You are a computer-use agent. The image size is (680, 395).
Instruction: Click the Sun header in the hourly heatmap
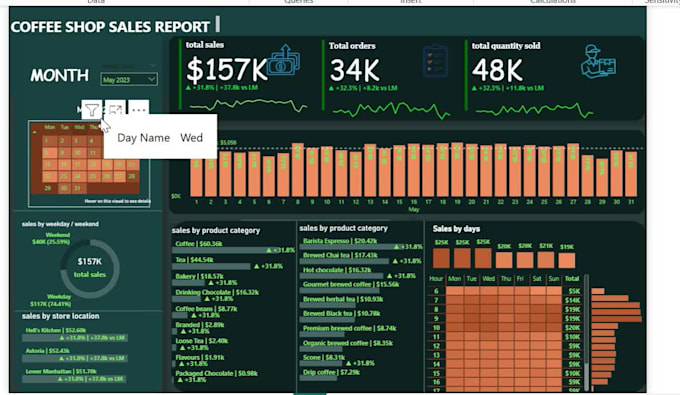pyautogui.click(x=554, y=278)
